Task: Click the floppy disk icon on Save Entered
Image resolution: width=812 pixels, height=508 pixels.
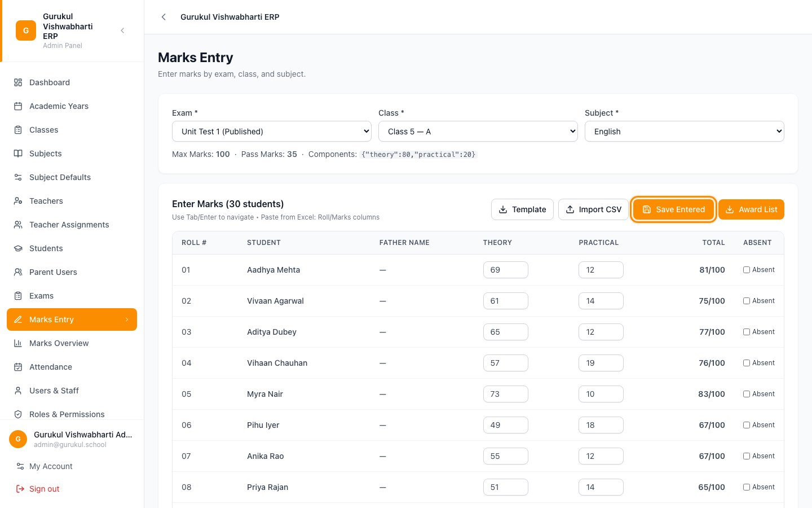Action: (x=647, y=209)
